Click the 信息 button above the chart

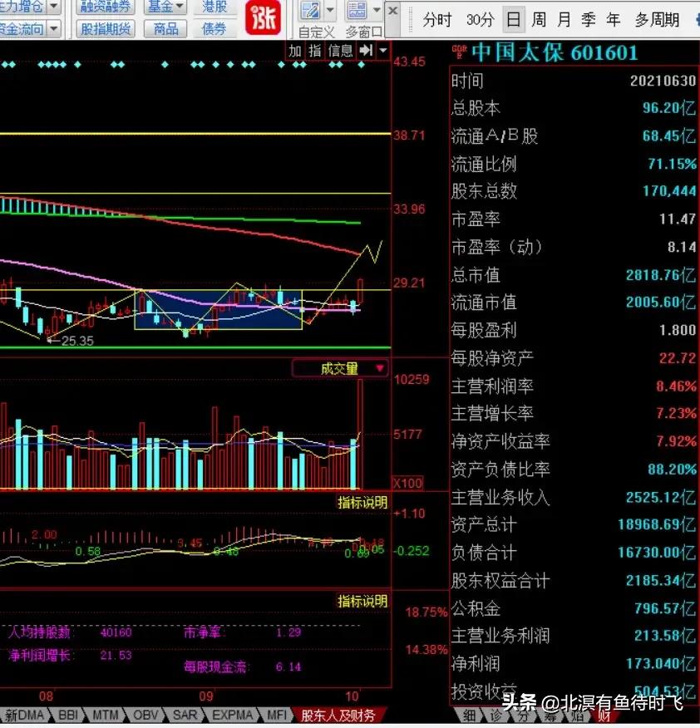click(341, 51)
